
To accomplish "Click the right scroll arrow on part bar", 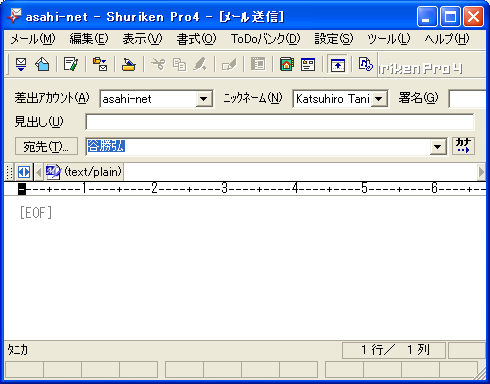I will pos(481,172).
